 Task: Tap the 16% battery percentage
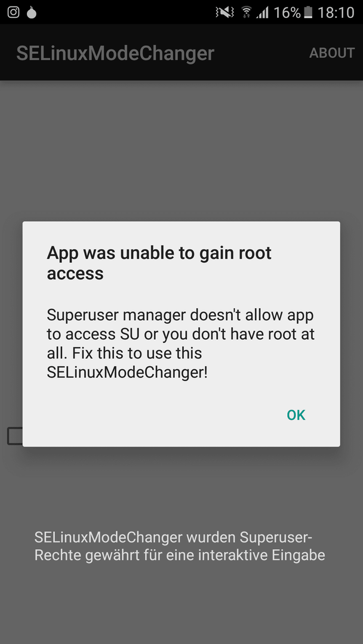tap(287, 13)
